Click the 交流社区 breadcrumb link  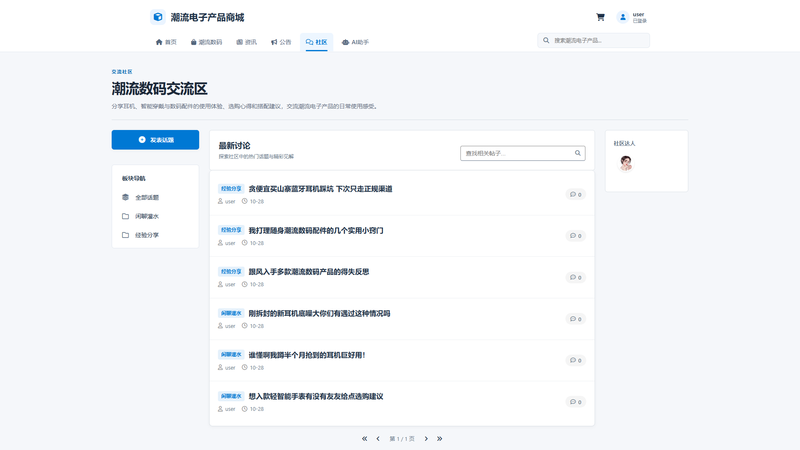click(x=122, y=72)
